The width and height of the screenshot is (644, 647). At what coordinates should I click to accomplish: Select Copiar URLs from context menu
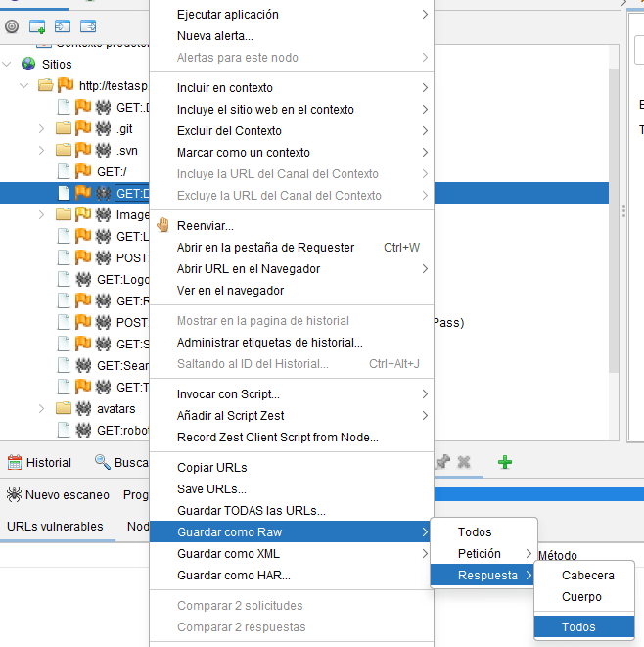[x=211, y=468]
